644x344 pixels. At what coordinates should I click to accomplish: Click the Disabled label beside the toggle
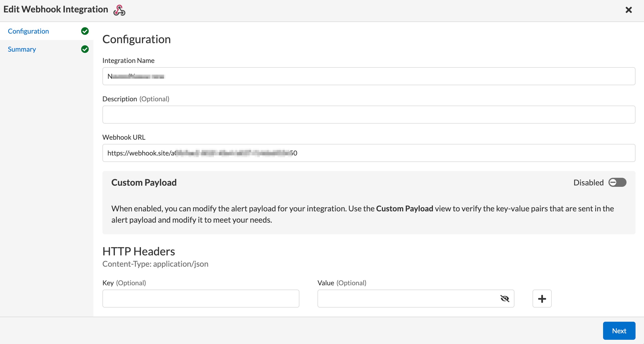588,183
